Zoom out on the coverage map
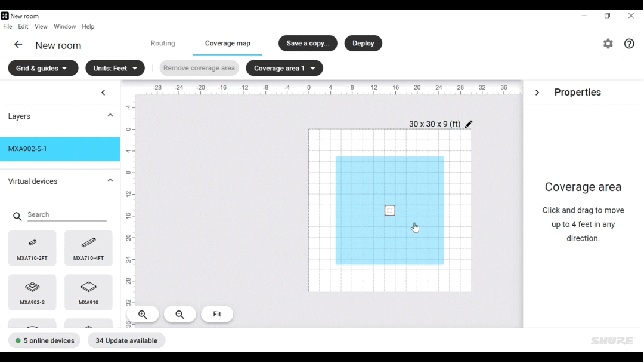 pos(180,315)
